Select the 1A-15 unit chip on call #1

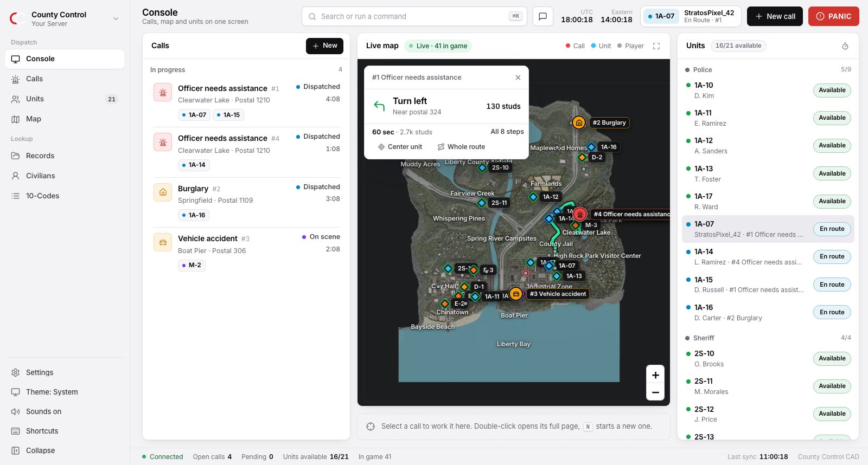[228, 115]
